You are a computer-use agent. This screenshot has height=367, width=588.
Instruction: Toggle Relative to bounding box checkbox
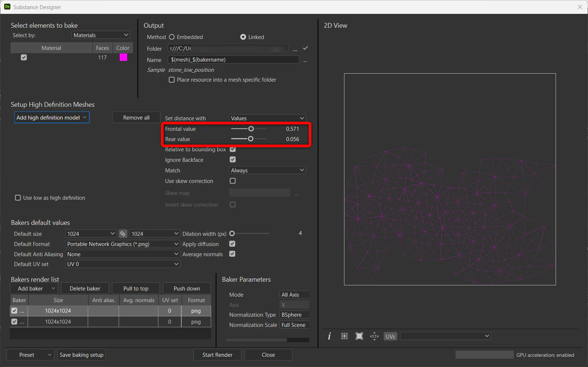(x=233, y=149)
